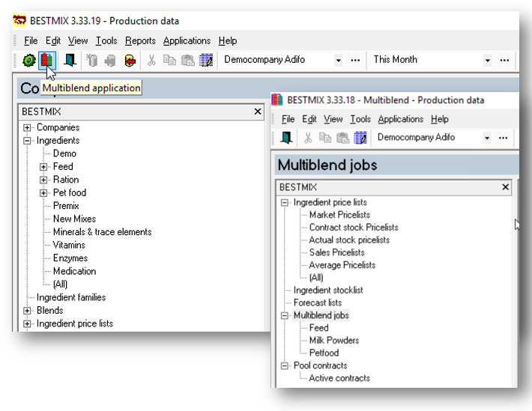This screenshot has height=411, width=532.
Task: Open View menu in main window
Action: coord(78,40)
